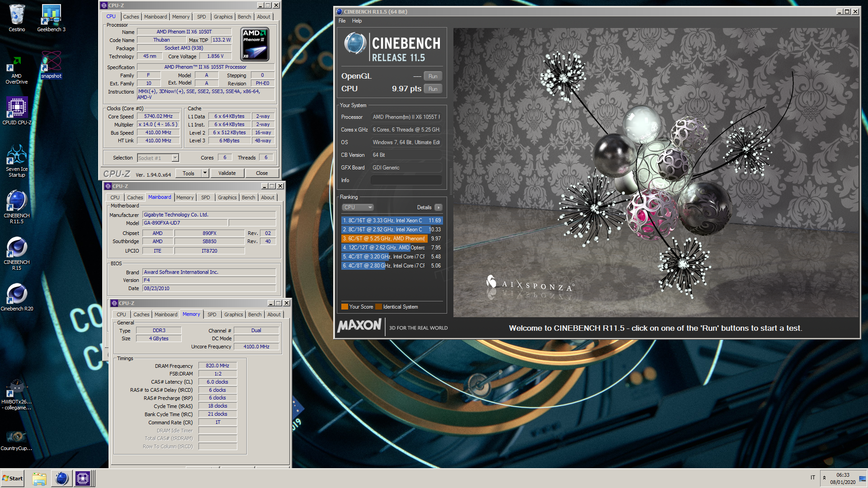
Task: Open Geekbench 3 desktop shortcut
Action: click(x=51, y=18)
